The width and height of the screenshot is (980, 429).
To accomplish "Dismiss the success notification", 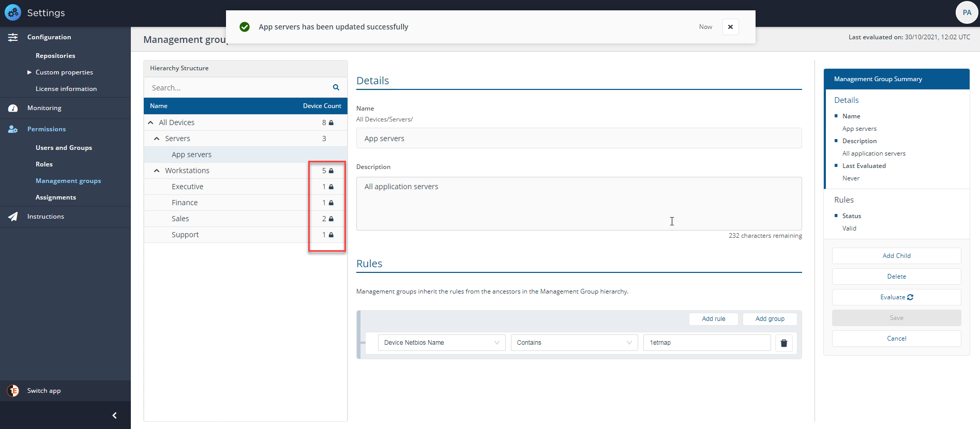I will click(730, 27).
